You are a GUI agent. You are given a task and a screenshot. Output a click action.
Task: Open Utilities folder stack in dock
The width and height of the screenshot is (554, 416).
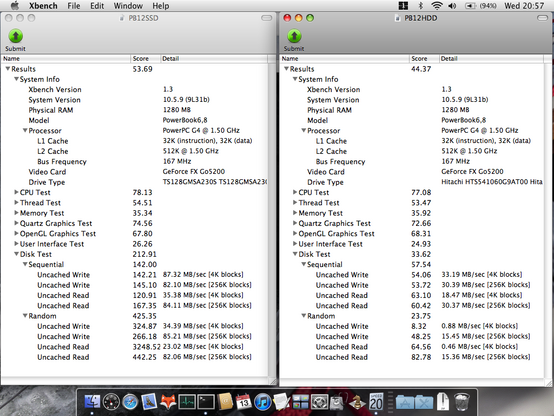coord(424,402)
